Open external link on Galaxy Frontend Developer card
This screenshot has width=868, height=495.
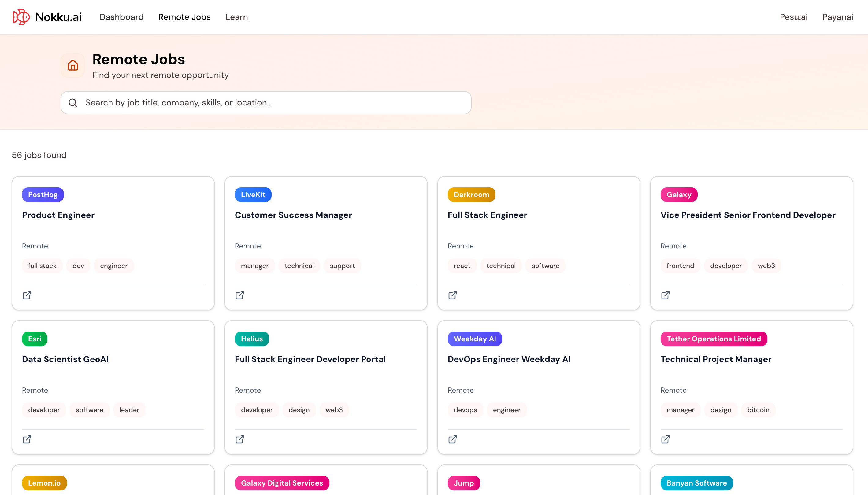665,295
